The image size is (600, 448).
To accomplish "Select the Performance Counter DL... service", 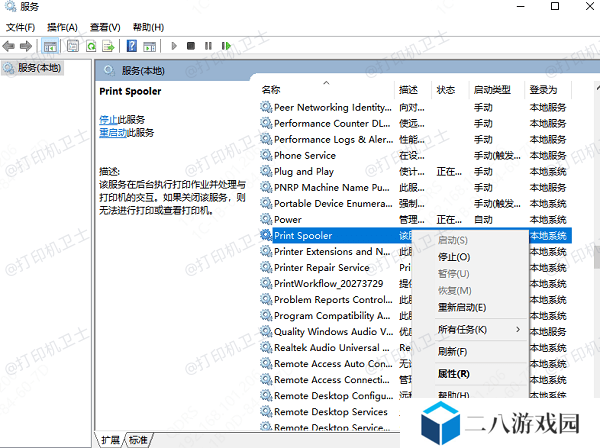I will coord(416,124).
